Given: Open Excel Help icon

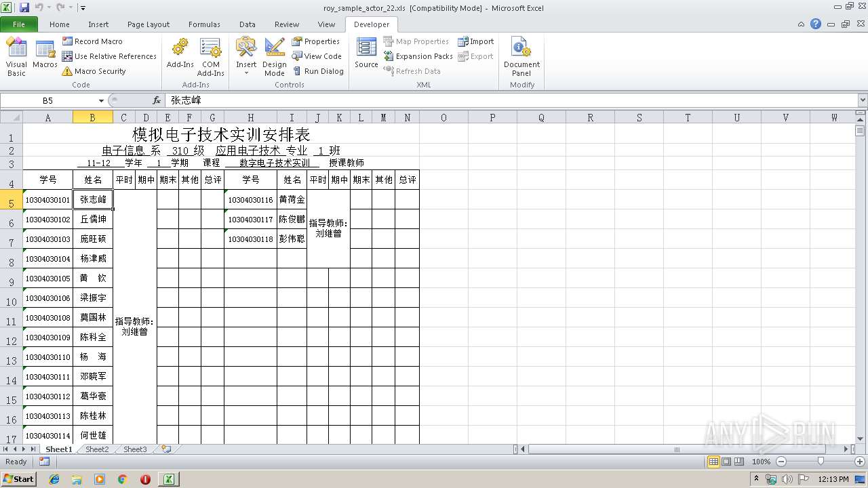Looking at the screenshot, I should [x=816, y=24].
